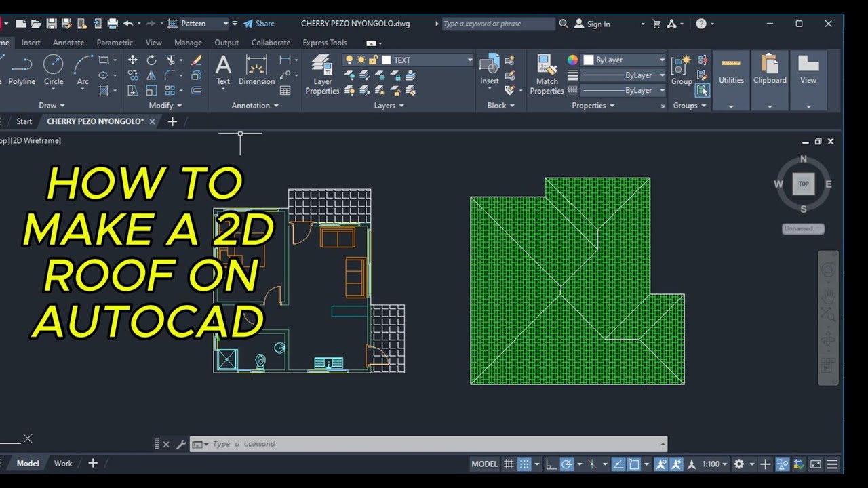Activate the Offset tool
868x488 pixels.
coord(197,90)
